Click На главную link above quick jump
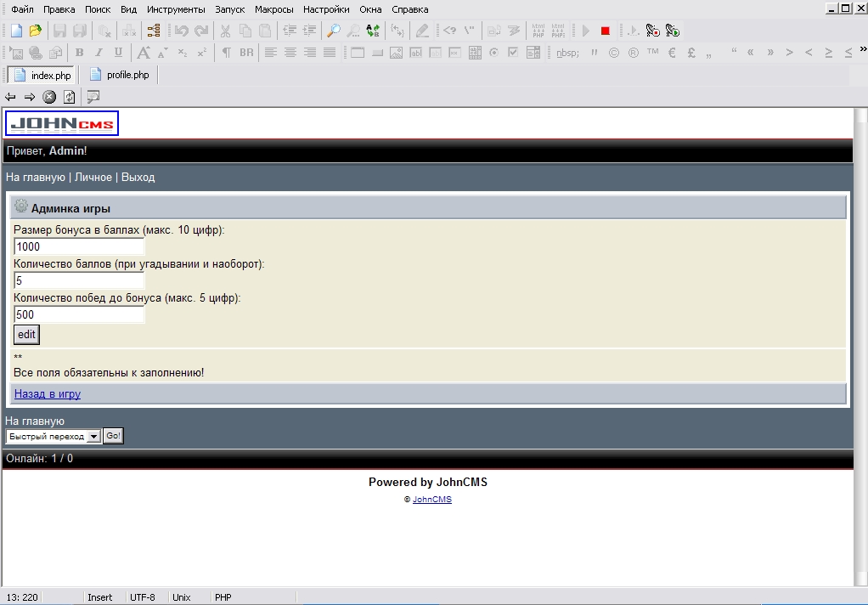Viewport: 868px width, 605px height. pos(35,421)
